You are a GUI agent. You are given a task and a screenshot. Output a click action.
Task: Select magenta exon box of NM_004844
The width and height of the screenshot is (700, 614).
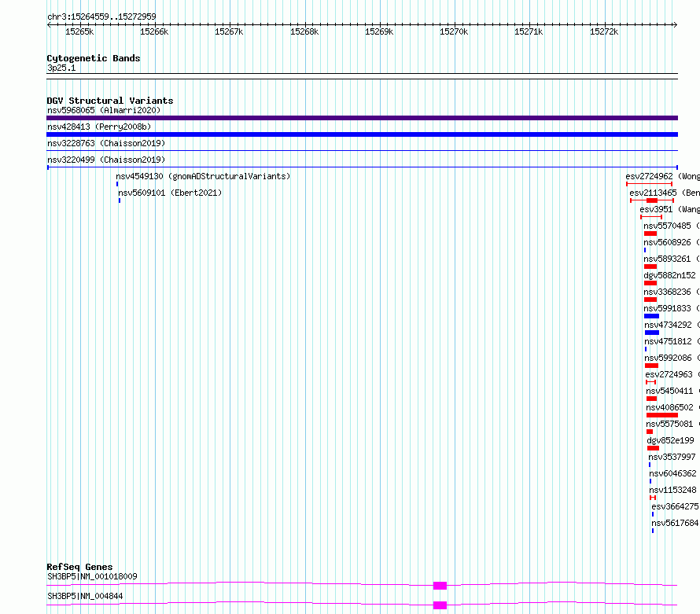[x=440, y=605]
